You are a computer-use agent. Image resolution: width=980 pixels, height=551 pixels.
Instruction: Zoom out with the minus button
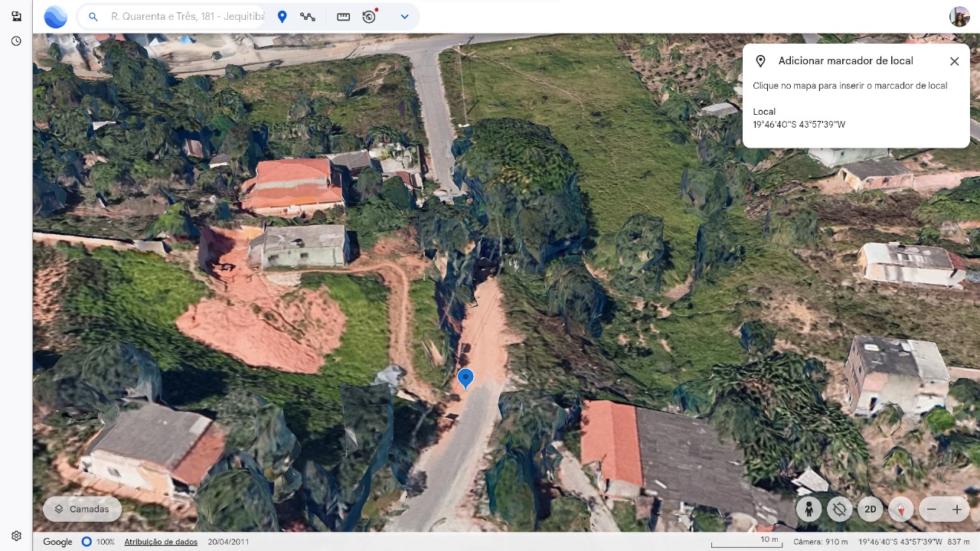pos(932,509)
